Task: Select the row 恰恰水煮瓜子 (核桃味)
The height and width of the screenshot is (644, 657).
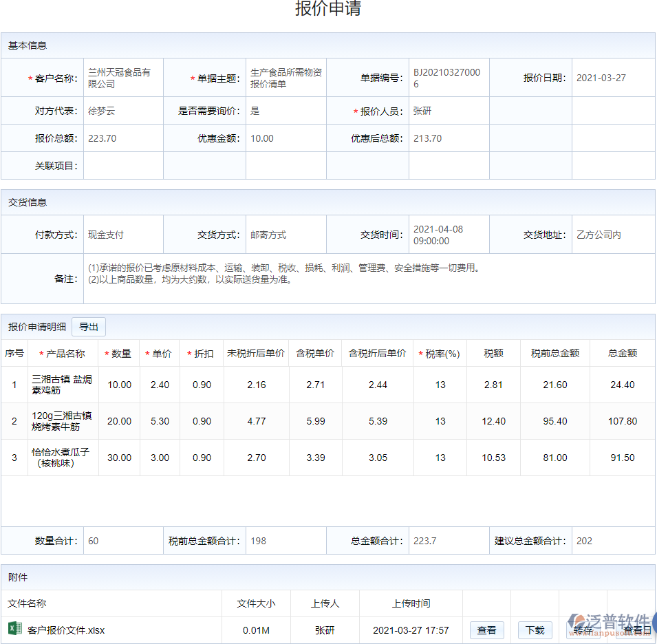Action: coord(62,457)
